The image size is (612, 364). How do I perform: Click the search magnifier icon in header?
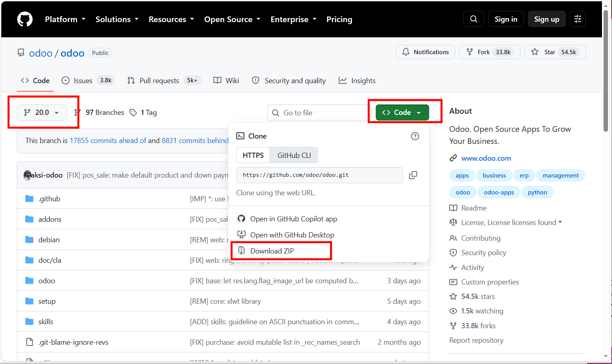pyautogui.click(x=474, y=19)
